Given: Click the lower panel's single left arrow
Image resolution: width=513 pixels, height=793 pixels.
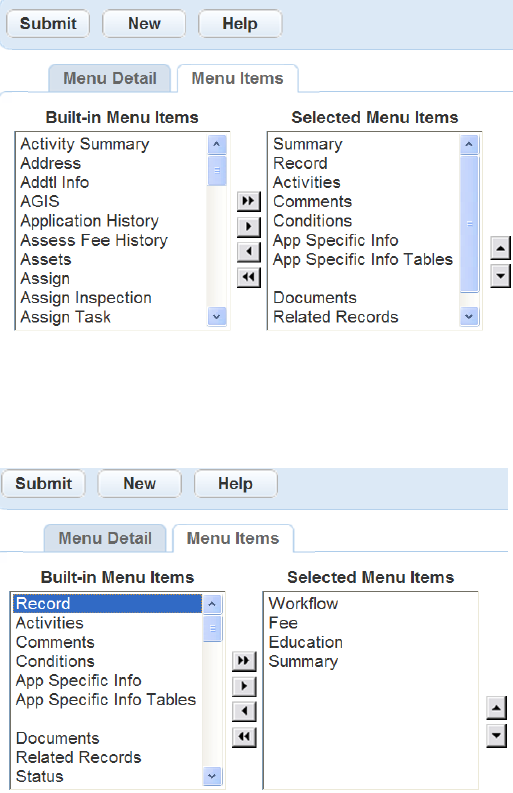Looking at the screenshot, I should [244, 711].
